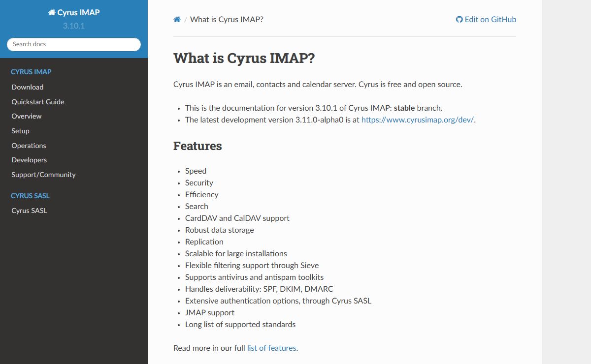Click 'Supports antivirus and antispam toolkits'

tap(255, 277)
